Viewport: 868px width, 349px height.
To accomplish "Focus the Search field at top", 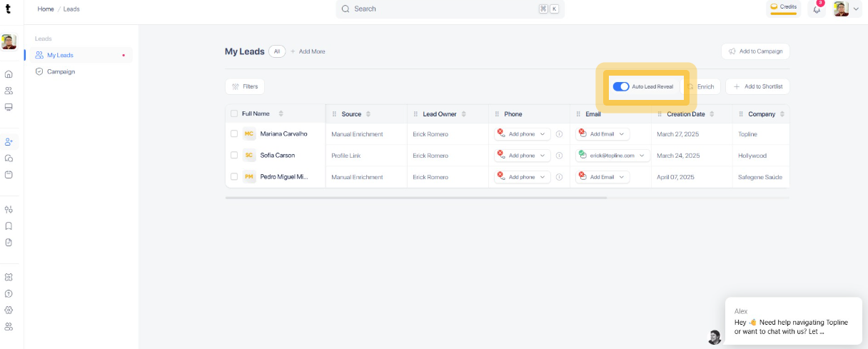I will [x=450, y=9].
